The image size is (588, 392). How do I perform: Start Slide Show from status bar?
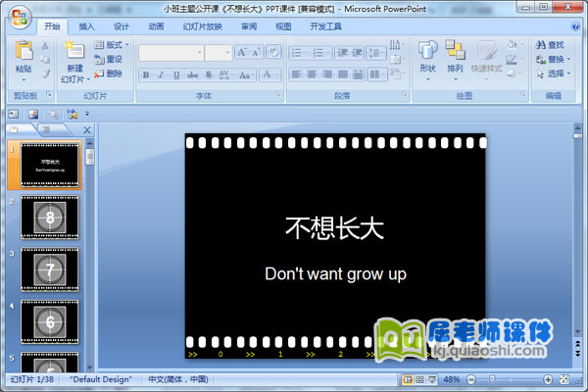[x=432, y=379]
